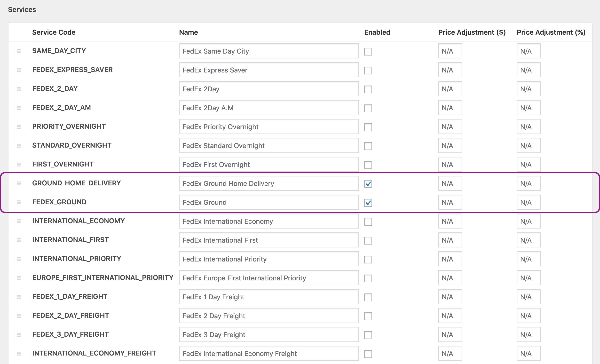This screenshot has width=600, height=364.
Task: Click the drag handle icon for FEDEX_2_DAY
Action: (x=19, y=89)
